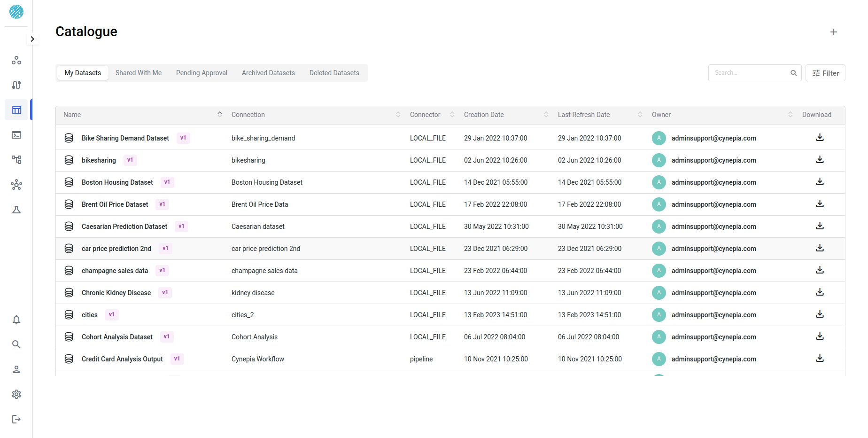Open Bike Sharing Demand Dataset
The width and height of the screenshot is (868, 438).
[125, 138]
